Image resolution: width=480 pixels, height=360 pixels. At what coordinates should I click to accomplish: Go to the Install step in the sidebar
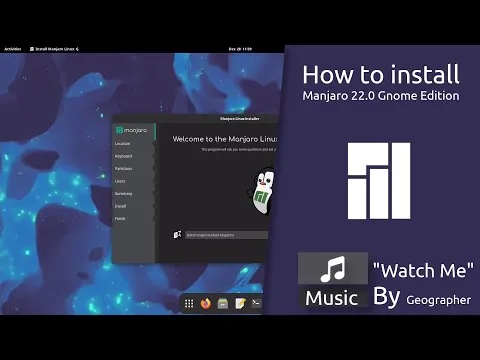[120, 206]
